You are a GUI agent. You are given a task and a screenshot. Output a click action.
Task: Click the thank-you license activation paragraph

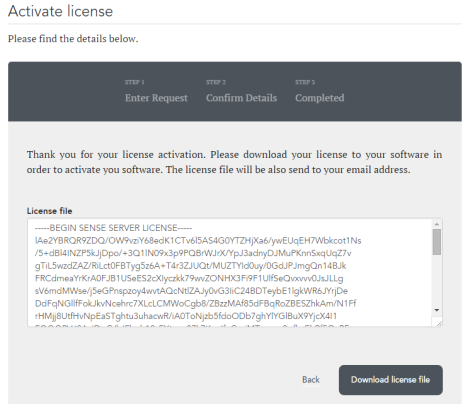(x=234, y=162)
